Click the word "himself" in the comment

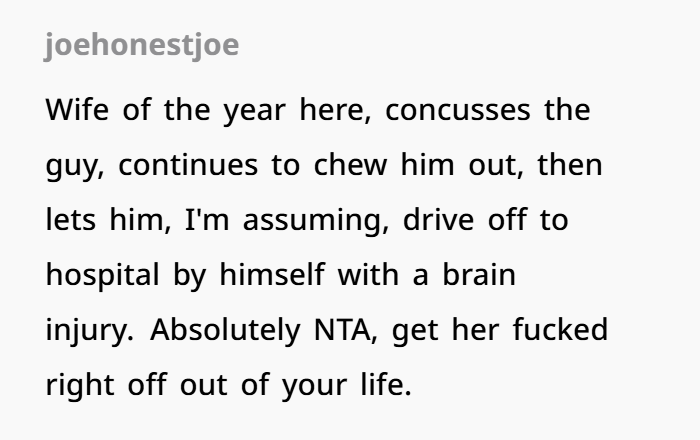point(272,275)
